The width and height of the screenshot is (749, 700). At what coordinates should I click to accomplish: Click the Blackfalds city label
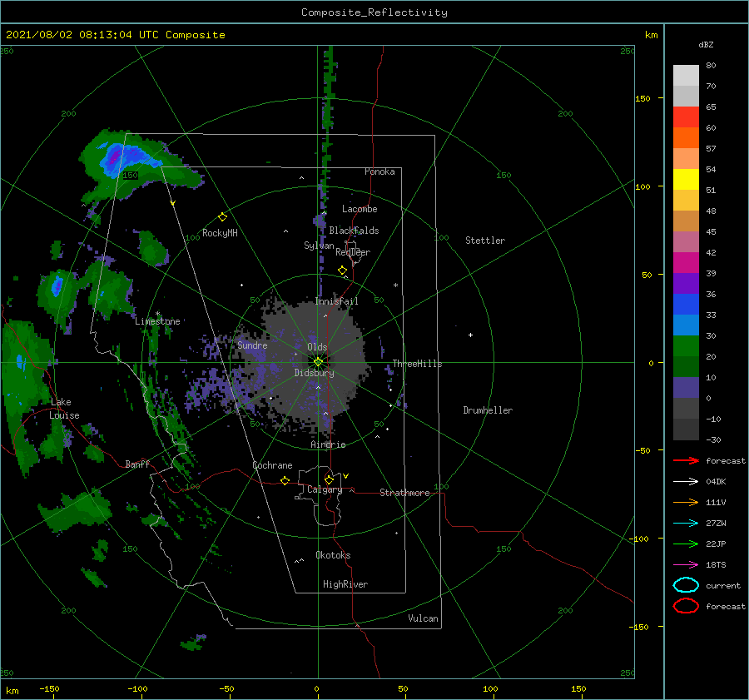coord(354,231)
